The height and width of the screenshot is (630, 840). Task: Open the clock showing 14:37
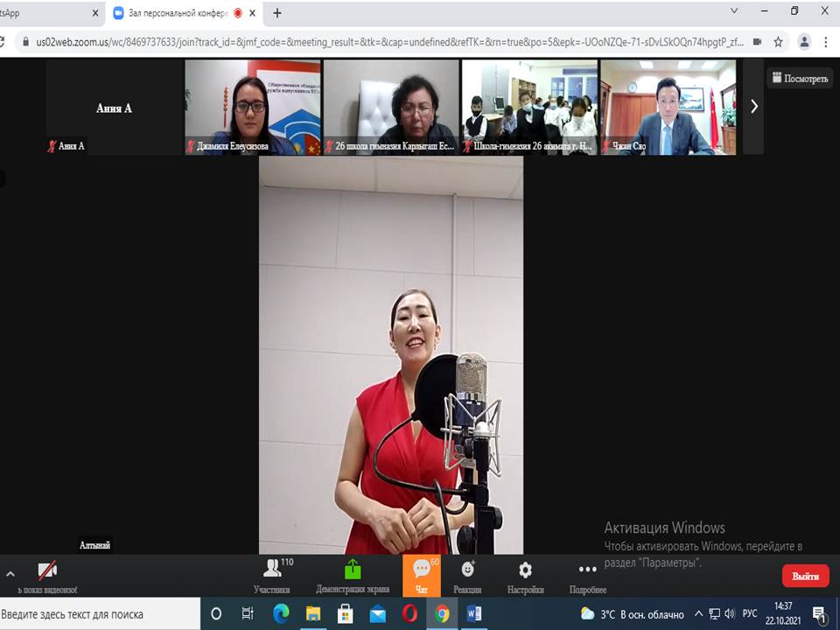783,614
